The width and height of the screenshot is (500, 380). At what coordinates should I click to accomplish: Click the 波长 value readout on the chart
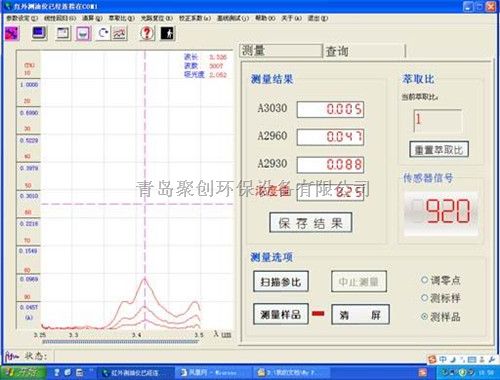coord(218,57)
